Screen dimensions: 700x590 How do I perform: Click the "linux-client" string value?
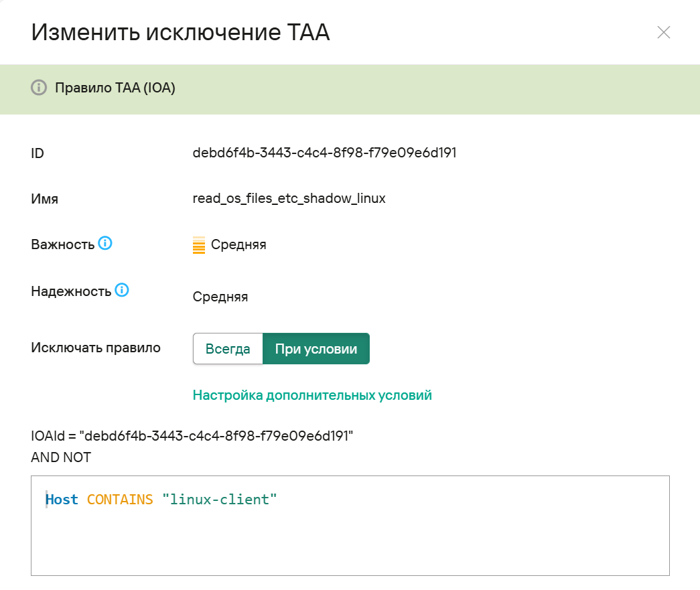[x=219, y=500]
